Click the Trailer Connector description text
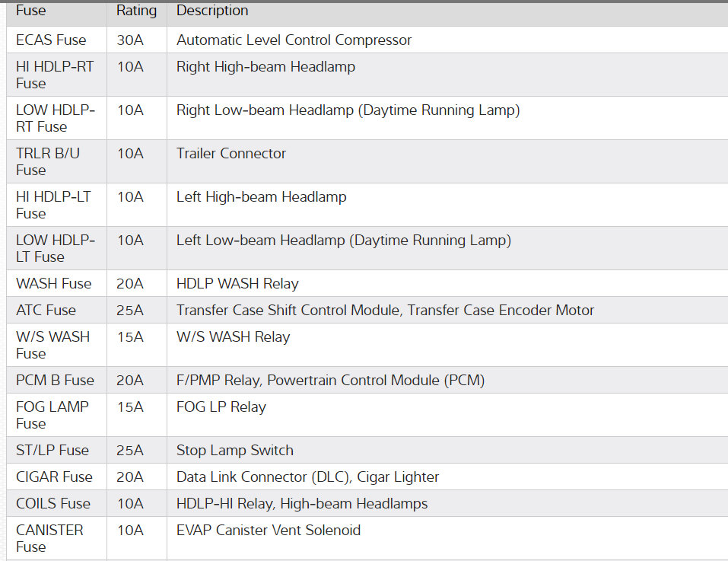The image size is (728, 561). click(231, 153)
